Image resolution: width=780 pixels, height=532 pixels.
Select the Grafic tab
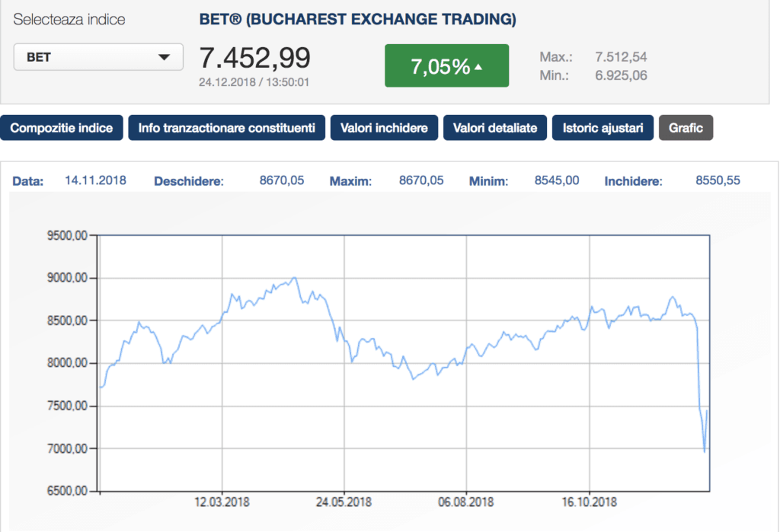pyautogui.click(x=686, y=128)
